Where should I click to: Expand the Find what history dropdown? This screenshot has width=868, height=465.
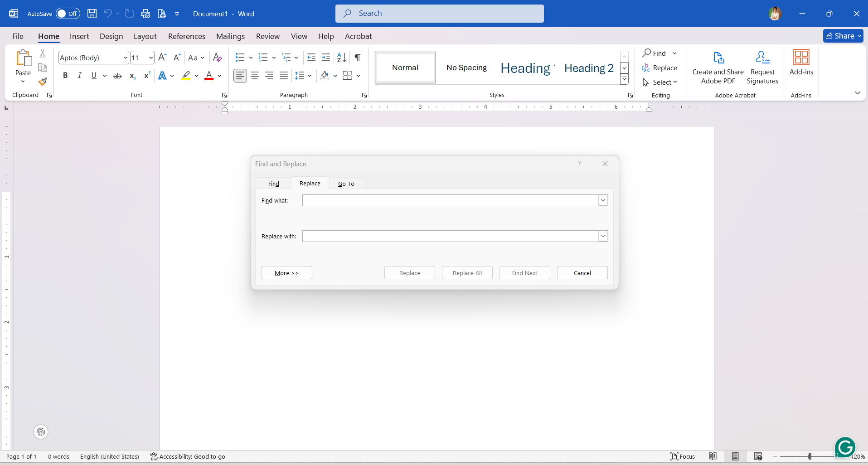(603, 200)
